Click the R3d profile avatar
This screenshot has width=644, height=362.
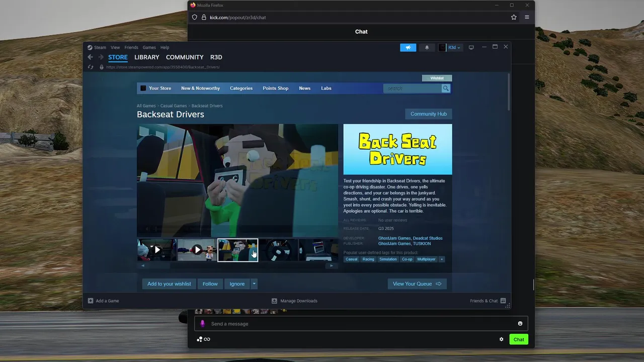point(442,47)
